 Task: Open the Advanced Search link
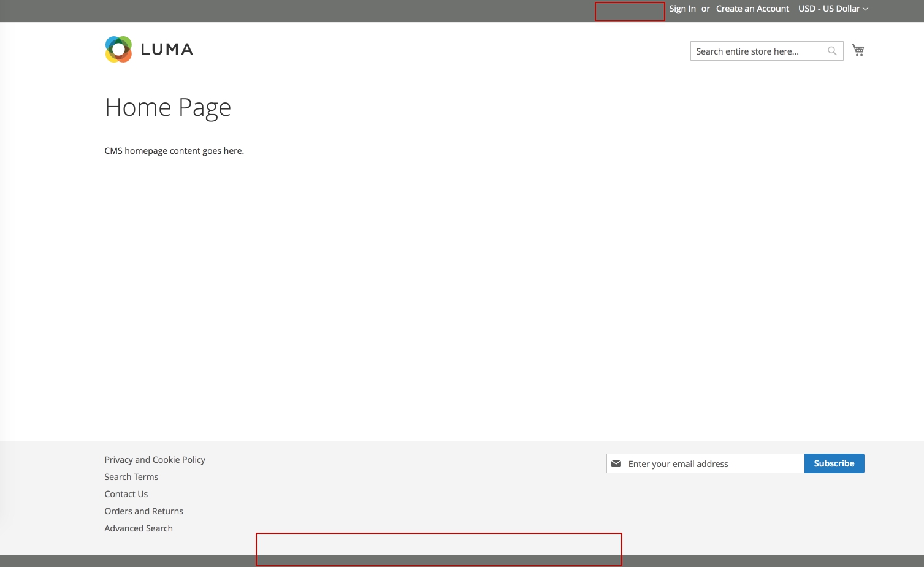139,528
